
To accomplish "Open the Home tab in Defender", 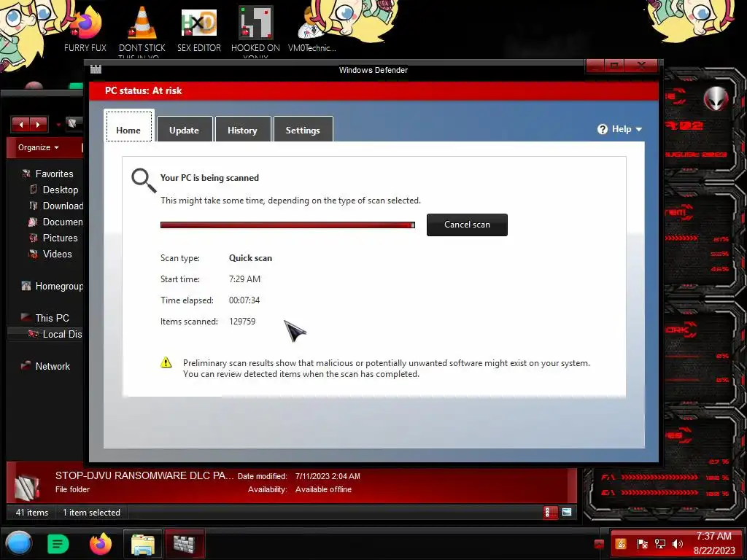I will tap(128, 127).
